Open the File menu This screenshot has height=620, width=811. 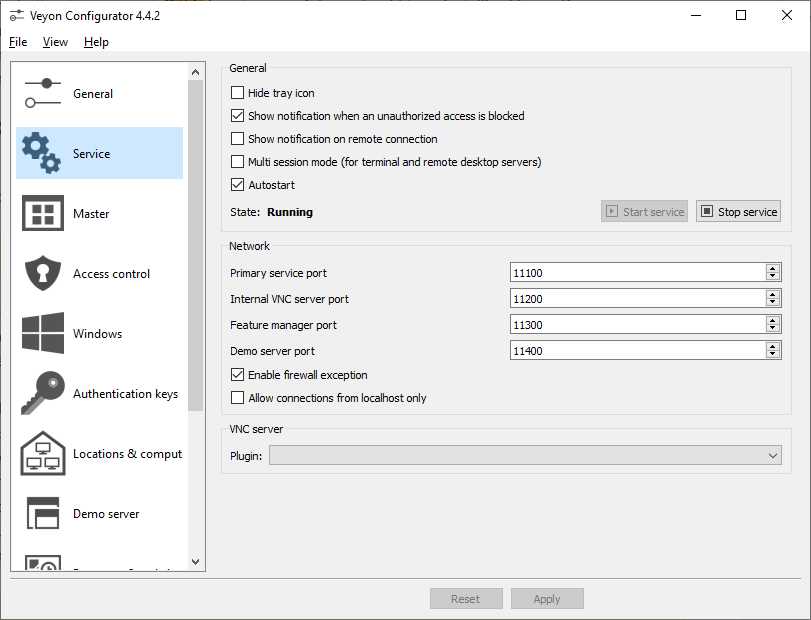click(18, 42)
